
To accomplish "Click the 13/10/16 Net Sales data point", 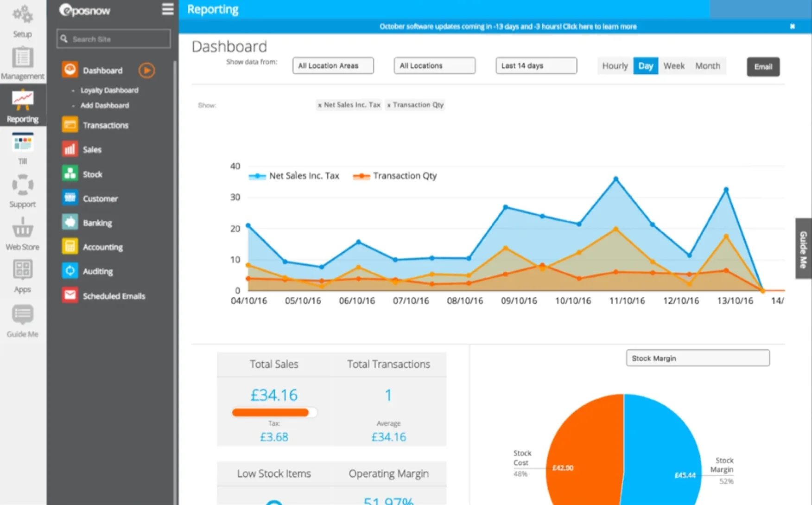I will (x=726, y=190).
